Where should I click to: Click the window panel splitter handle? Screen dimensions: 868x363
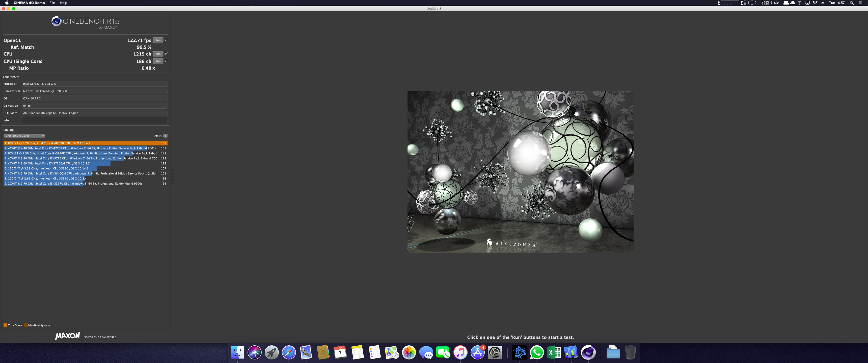pos(173,177)
